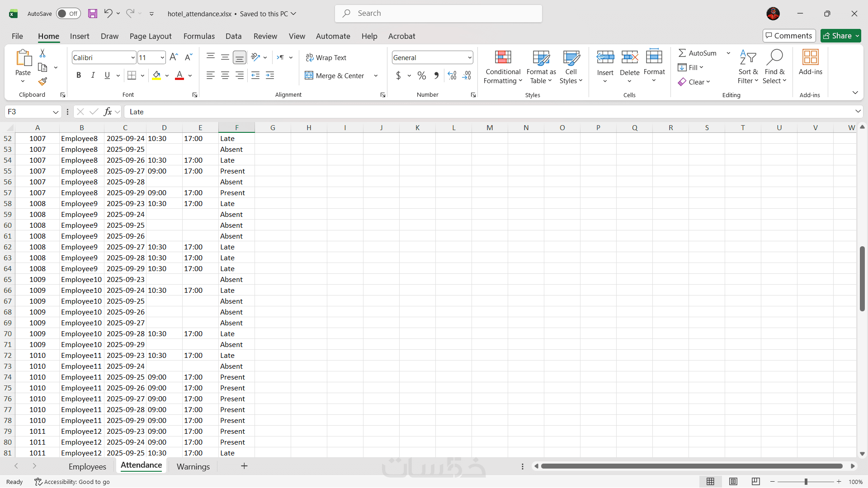Viewport: 868px width, 488px height.
Task: Apply center horizontal alignment
Action: (225, 75)
